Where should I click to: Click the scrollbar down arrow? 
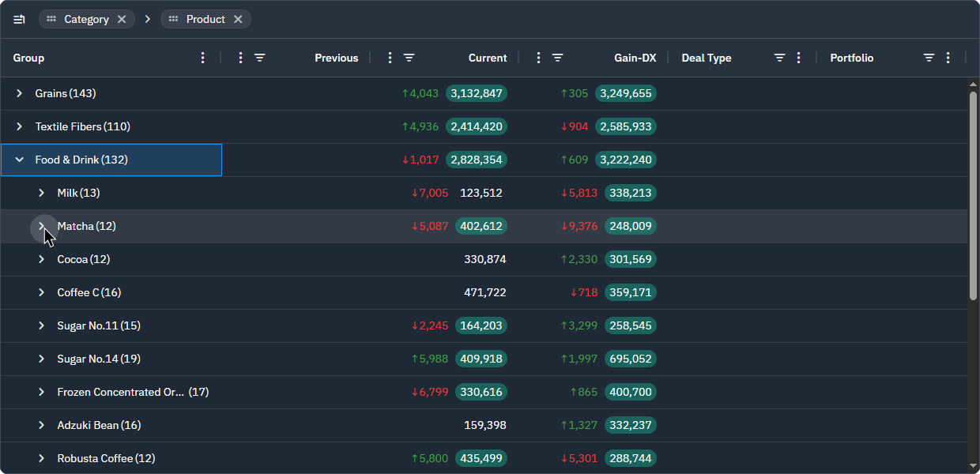(x=973, y=466)
